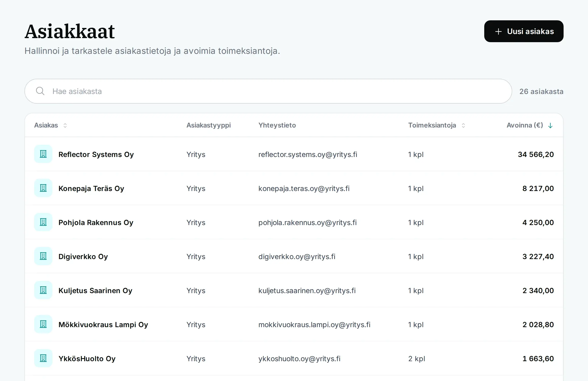This screenshot has width=588, height=381.
Task: Click the building icon for YkkösHuolto Oy
Action: point(43,358)
